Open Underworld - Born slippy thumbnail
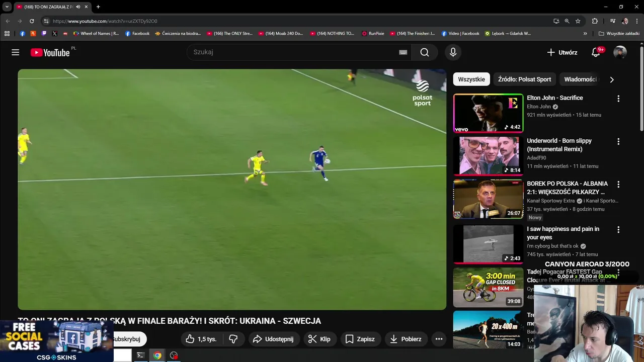This screenshot has width=644, height=362. (x=488, y=156)
